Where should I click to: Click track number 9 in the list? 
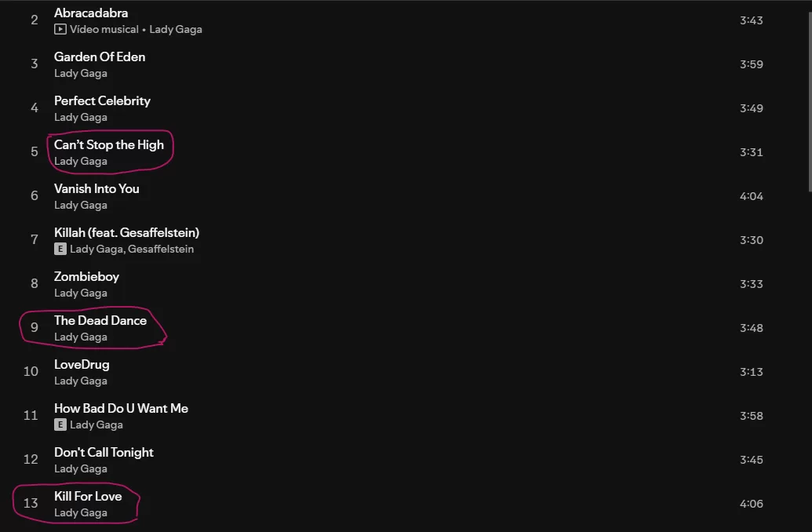pyautogui.click(x=34, y=328)
